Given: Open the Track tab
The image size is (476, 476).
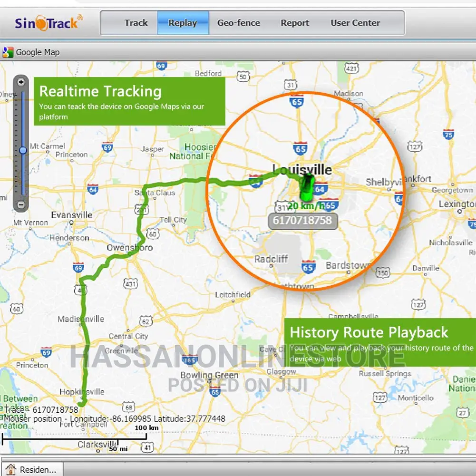Looking at the screenshot, I should coord(136,23).
